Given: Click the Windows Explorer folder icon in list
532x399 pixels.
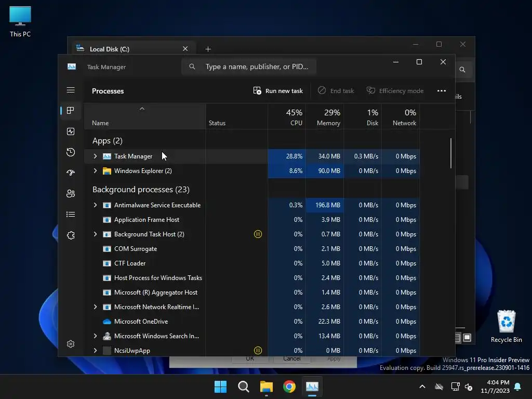Looking at the screenshot, I should coord(107,170).
